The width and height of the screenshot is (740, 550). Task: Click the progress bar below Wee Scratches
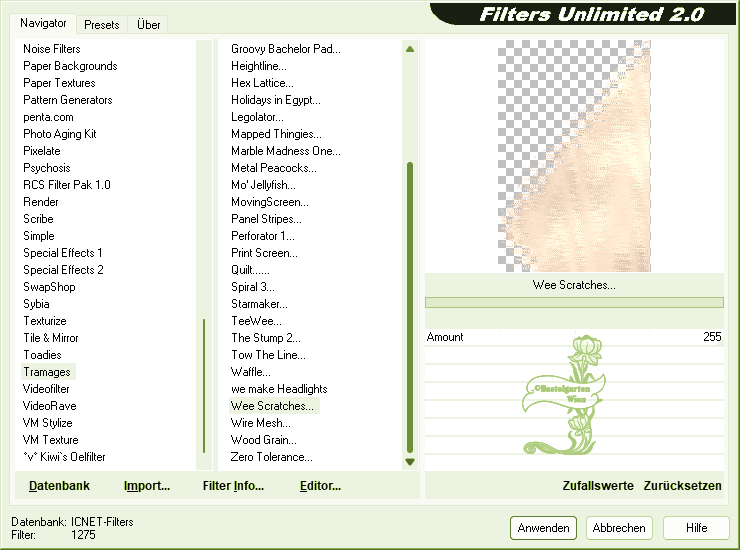(574, 302)
